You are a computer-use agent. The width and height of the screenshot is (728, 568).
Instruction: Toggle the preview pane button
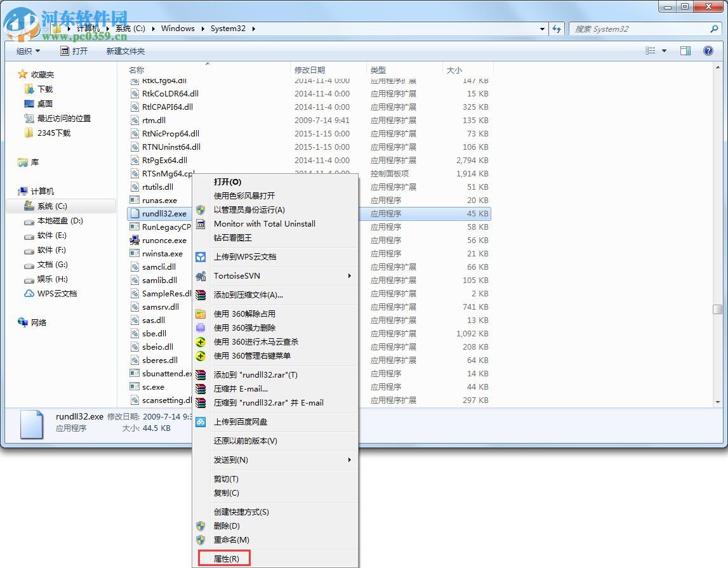(686, 51)
